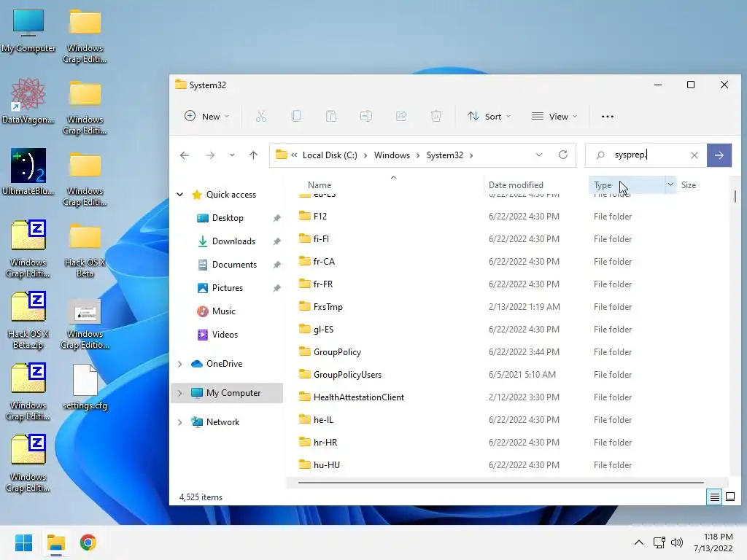Screen dimensions: 747x560
Task: Open Videos in Quick access
Action: (x=225, y=335)
